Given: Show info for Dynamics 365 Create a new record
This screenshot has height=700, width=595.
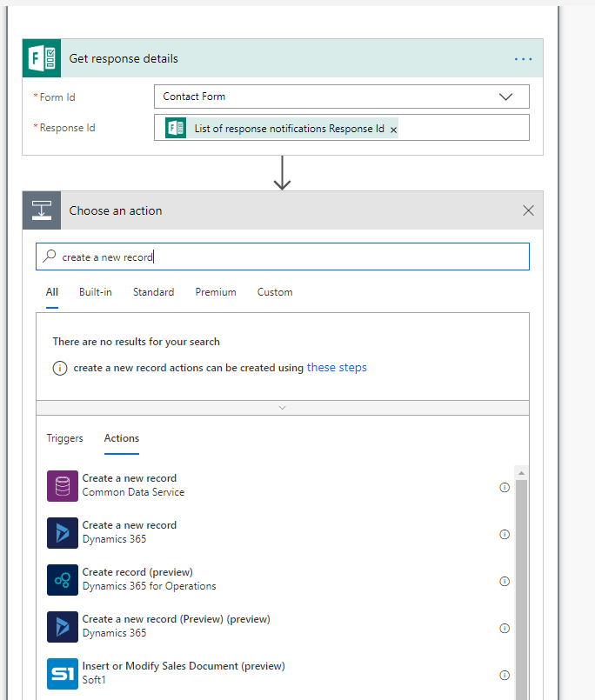Looking at the screenshot, I should pyautogui.click(x=505, y=535).
